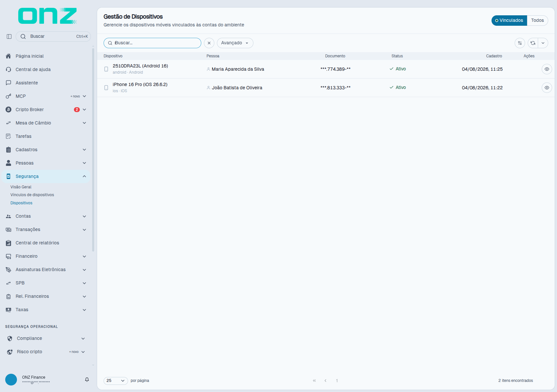Viewport: 557px width, 392px height.
Task: Expand Assinaturas Eletrônicas menu
Action: point(46,270)
